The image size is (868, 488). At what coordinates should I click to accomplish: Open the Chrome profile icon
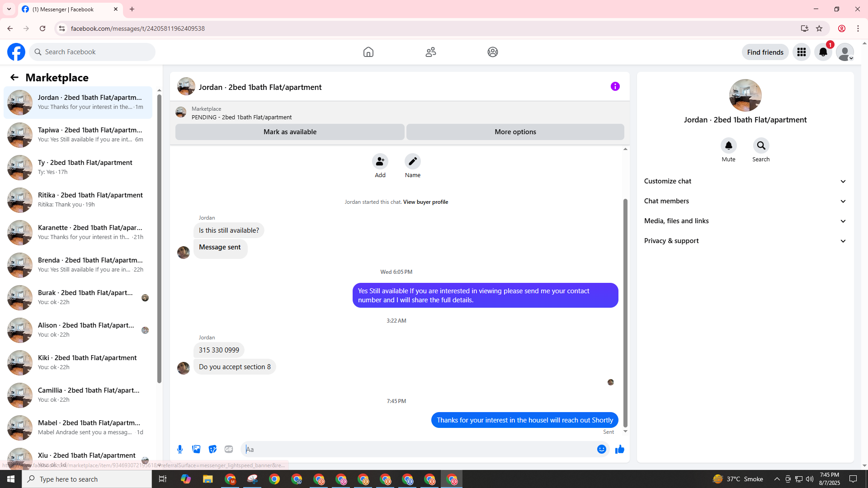(842, 28)
